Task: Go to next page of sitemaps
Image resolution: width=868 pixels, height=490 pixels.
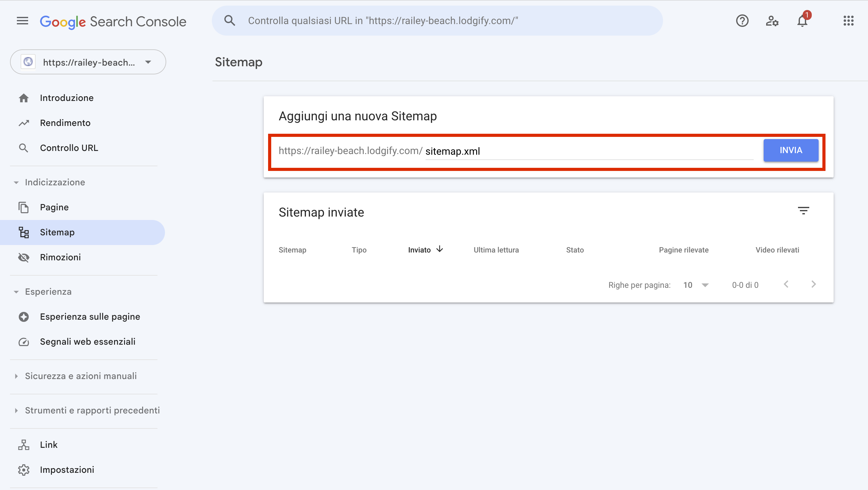Action: pyautogui.click(x=813, y=284)
